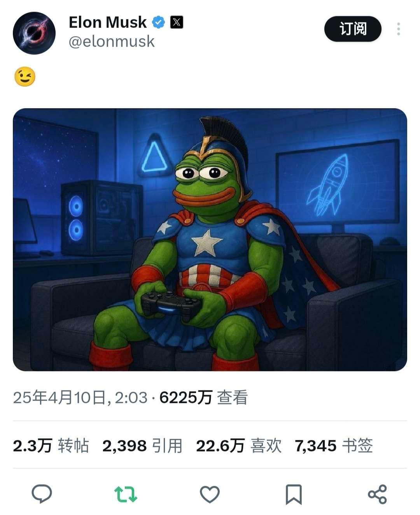The width and height of the screenshot is (420, 515).
Task: Open the reply comment bubble icon
Action: click(42, 494)
